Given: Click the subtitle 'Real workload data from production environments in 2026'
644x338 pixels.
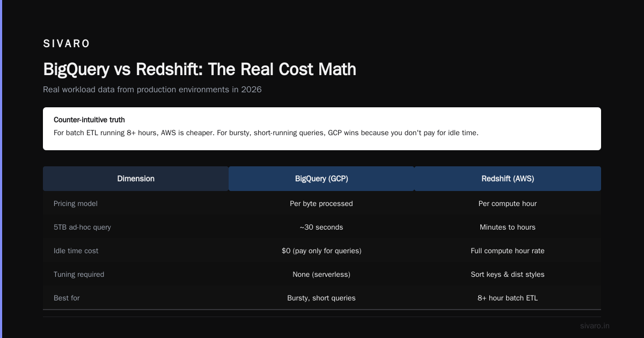Looking at the screenshot, I should click(x=152, y=90).
